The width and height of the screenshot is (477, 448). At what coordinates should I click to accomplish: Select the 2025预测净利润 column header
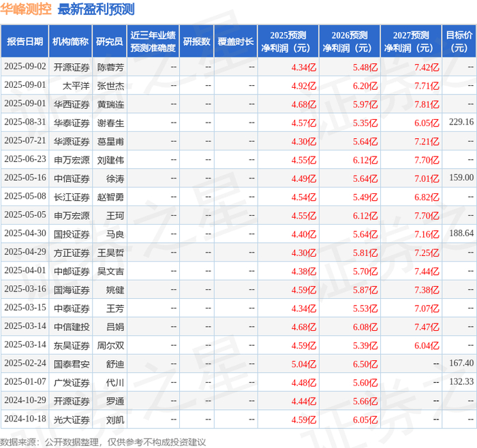(288, 42)
